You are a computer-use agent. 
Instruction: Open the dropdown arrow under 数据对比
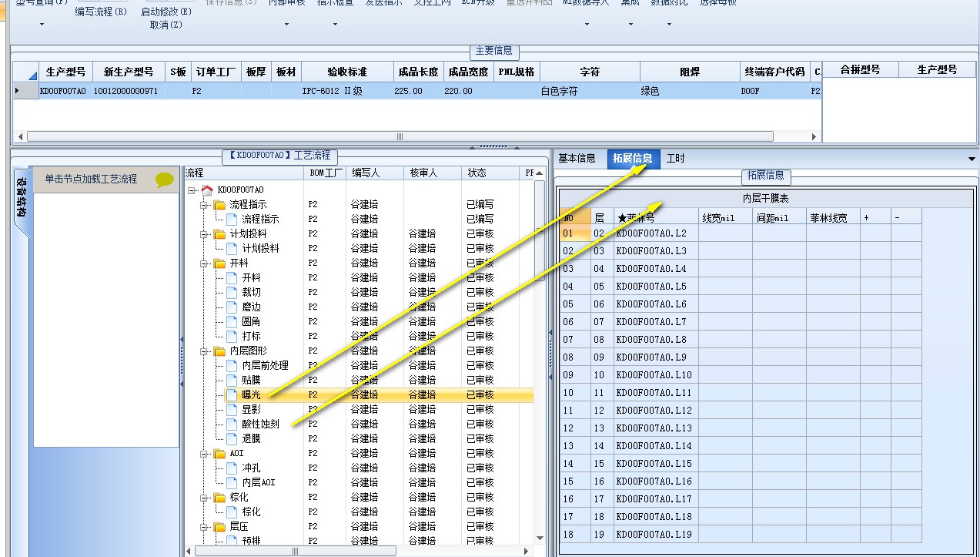coord(669,25)
